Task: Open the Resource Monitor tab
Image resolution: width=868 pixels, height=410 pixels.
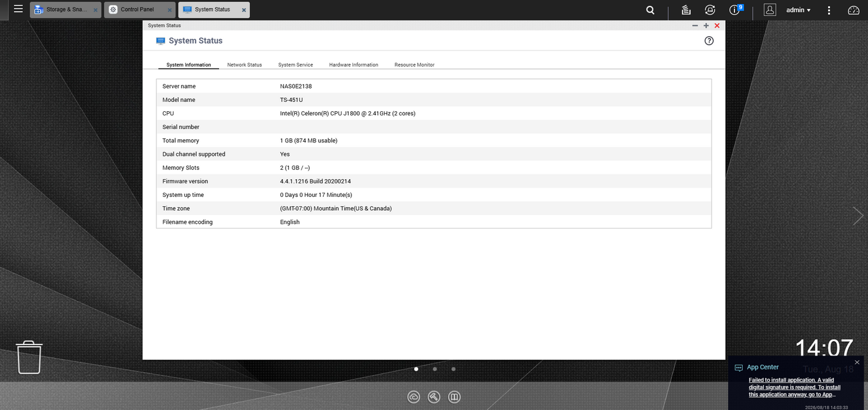Action: [x=414, y=64]
